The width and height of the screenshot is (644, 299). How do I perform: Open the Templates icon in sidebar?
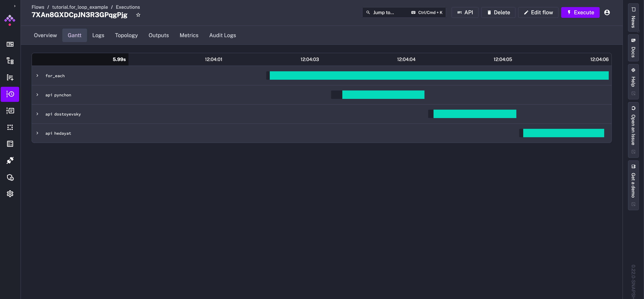(x=10, y=78)
